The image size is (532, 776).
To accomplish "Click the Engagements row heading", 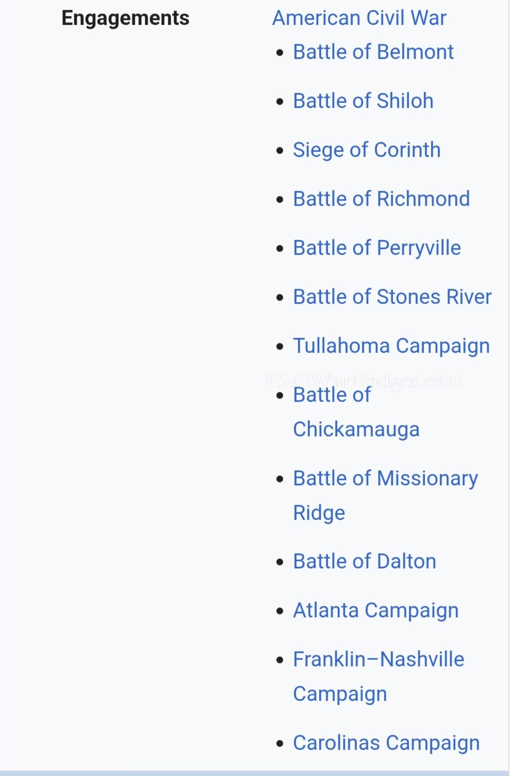I will coord(125,18).
